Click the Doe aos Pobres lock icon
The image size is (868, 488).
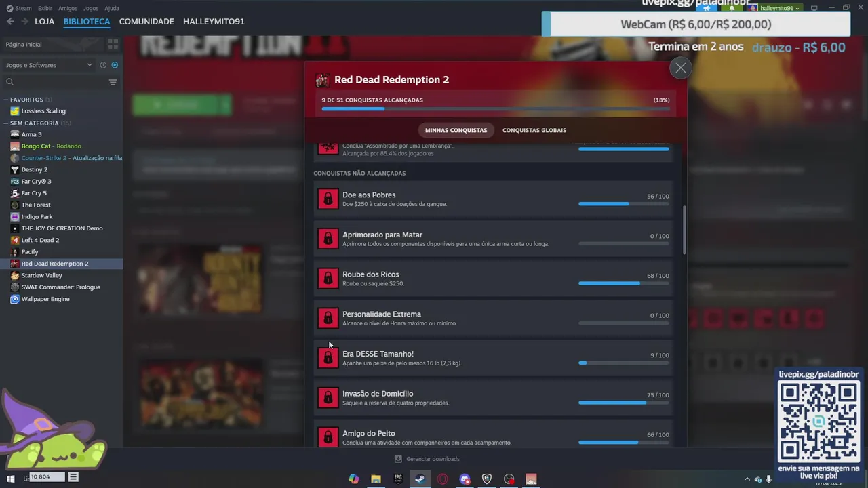(x=328, y=199)
